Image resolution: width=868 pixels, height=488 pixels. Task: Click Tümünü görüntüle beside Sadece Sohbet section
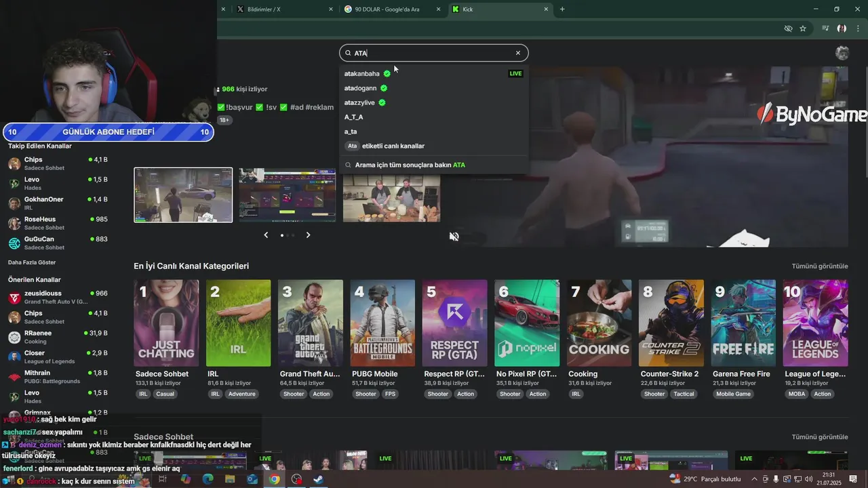[x=820, y=437]
